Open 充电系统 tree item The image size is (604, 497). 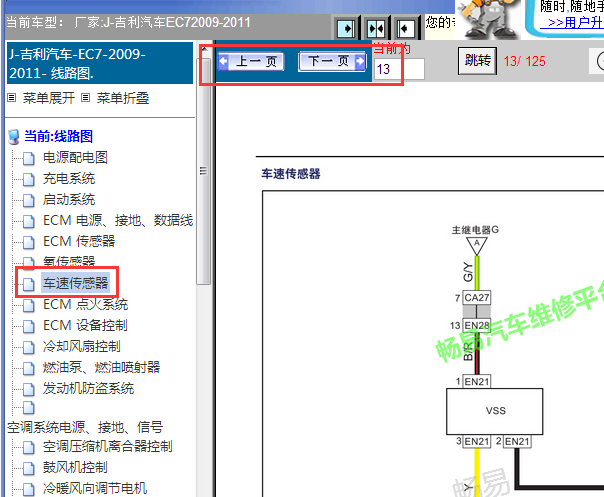[69, 178]
